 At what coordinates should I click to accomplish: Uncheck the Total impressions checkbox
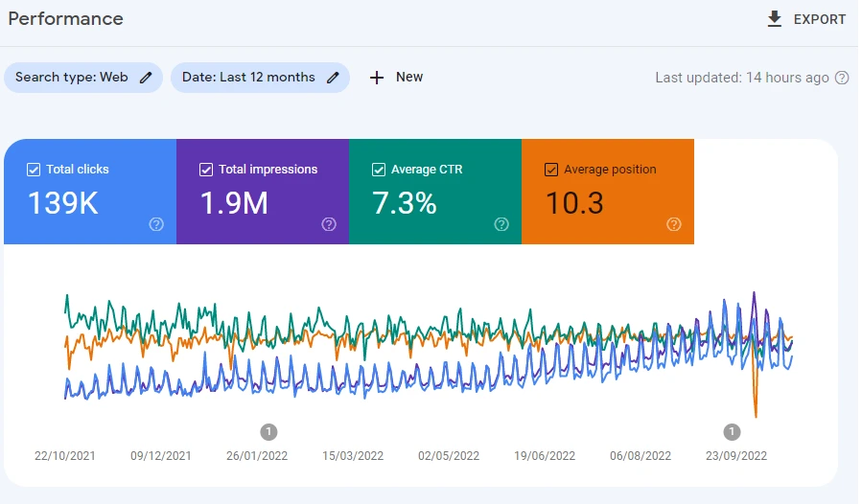206,170
